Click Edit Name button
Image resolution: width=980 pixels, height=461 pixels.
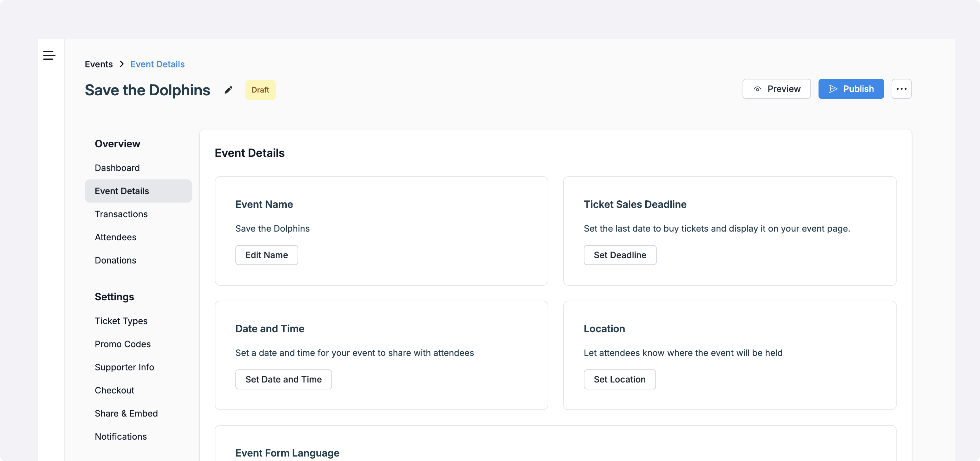(x=266, y=255)
